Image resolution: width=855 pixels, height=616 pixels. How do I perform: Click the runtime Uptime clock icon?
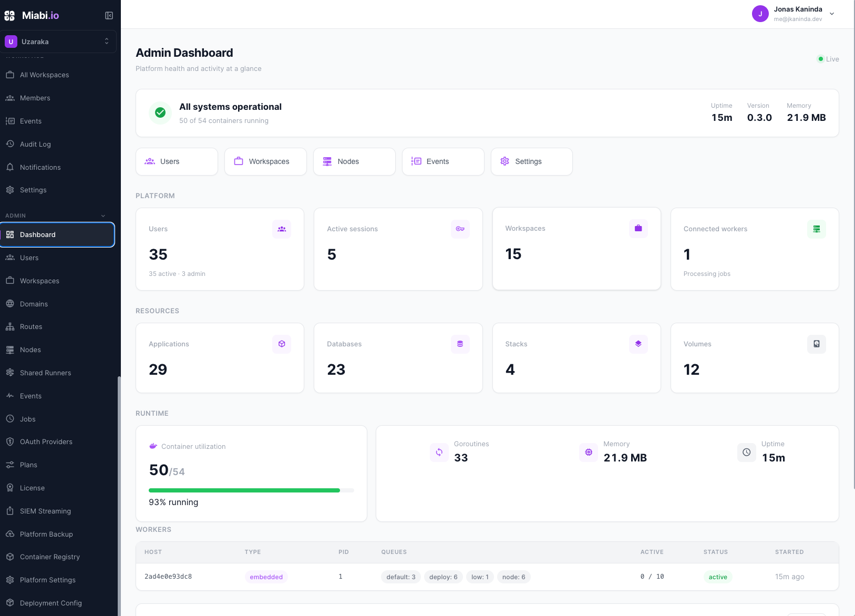coord(747,452)
